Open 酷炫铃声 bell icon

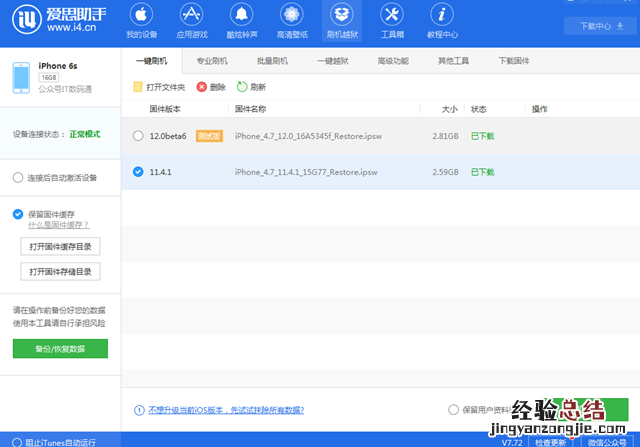coord(242,14)
